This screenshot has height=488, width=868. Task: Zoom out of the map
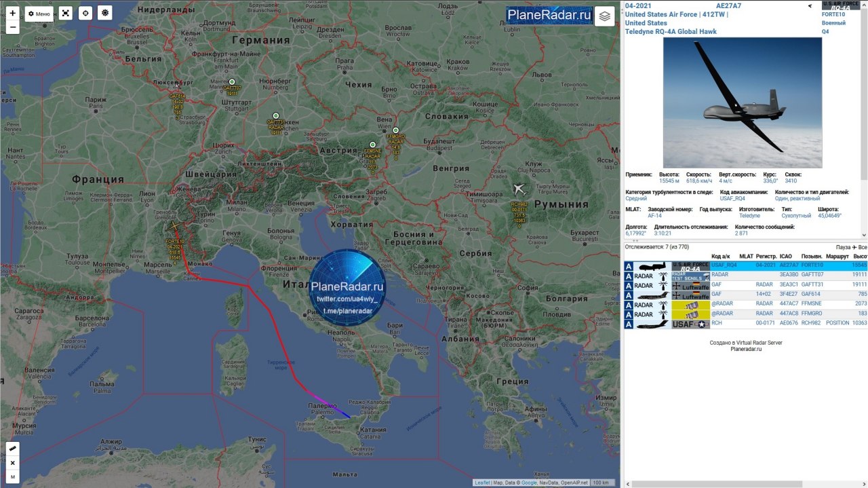tap(12, 27)
